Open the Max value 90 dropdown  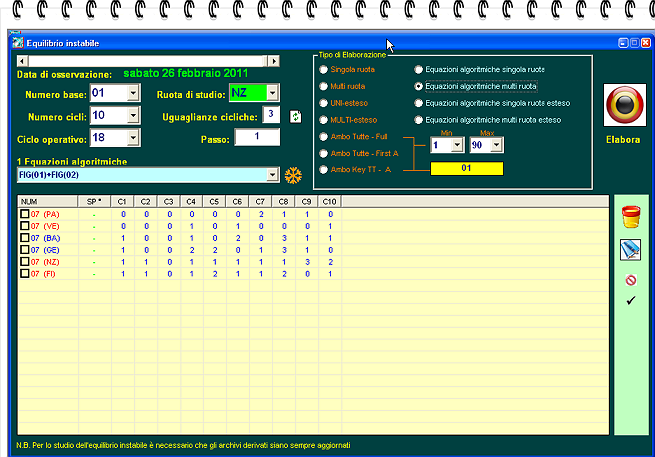[x=497, y=145]
